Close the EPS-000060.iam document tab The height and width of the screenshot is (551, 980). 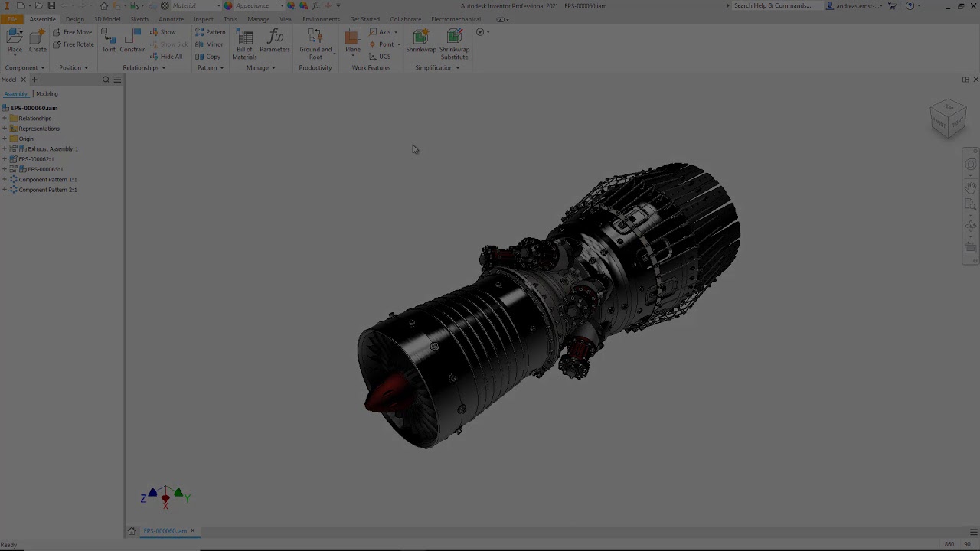coord(192,531)
